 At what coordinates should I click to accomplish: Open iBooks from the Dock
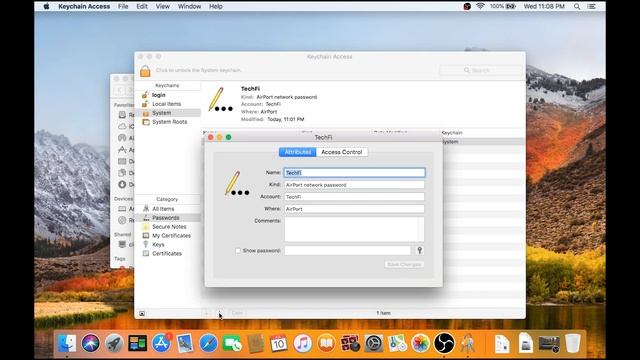point(326,343)
